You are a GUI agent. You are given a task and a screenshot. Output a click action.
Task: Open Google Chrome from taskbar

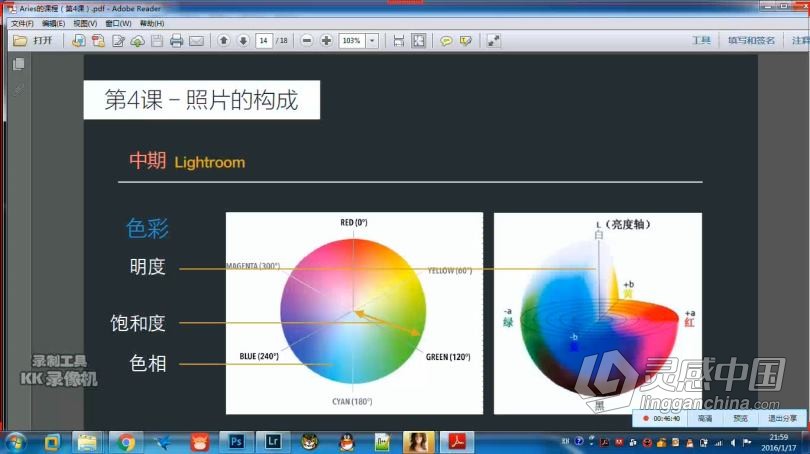coord(126,443)
